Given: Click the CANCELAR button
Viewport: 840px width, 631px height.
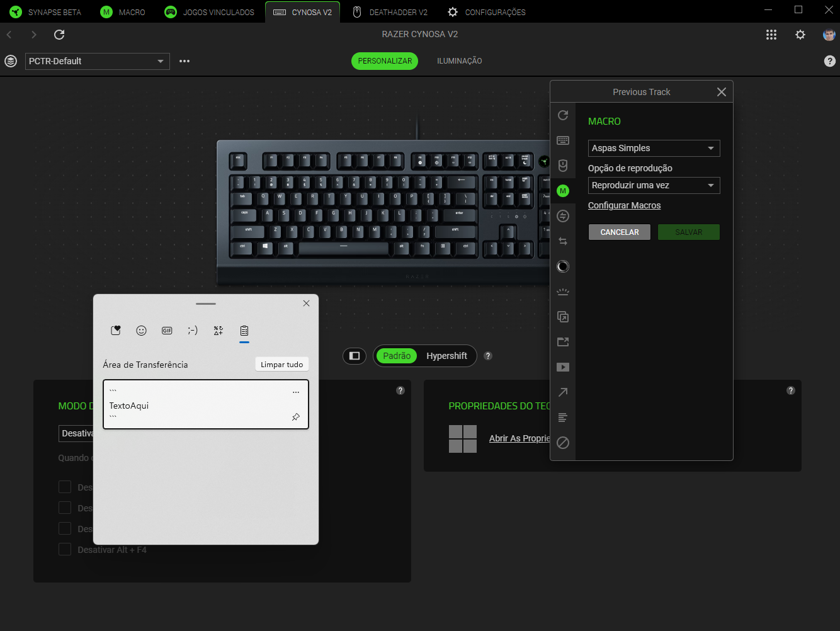Looking at the screenshot, I should (x=620, y=232).
